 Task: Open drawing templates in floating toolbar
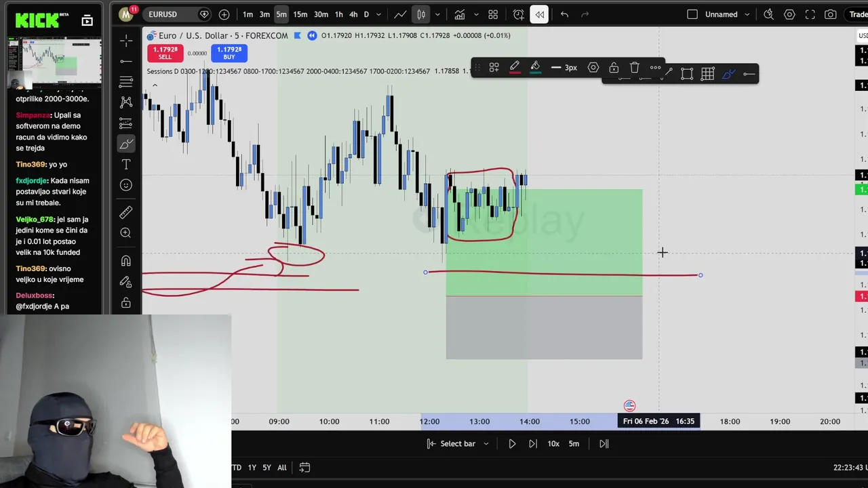494,67
